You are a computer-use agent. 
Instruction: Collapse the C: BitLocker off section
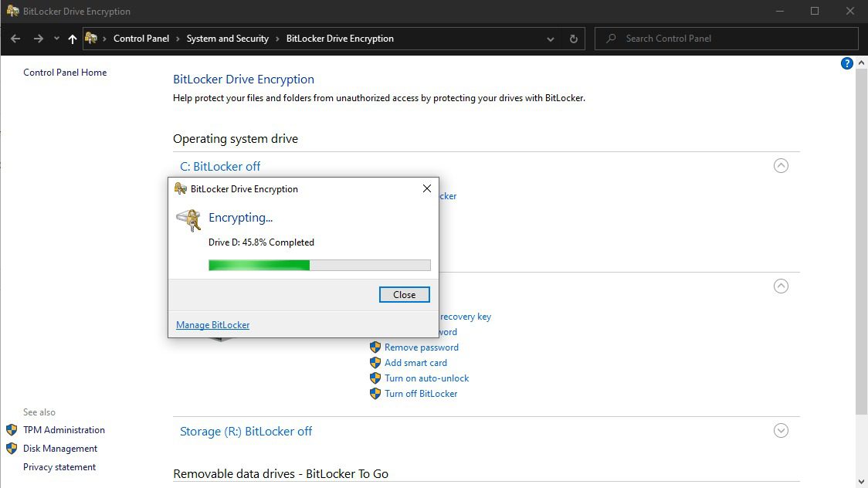coord(781,165)
